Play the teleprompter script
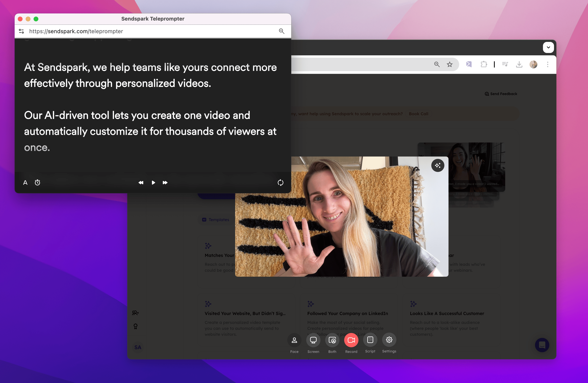Image resolution: width=588 pixels, height=383 pixels. click(x=153, y=183)
